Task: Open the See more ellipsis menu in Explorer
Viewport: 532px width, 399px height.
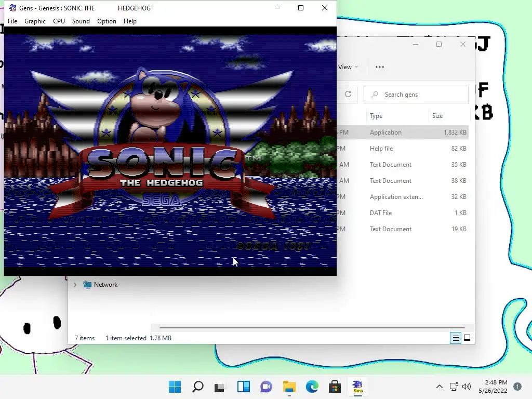Action: click(x=380, y=67)
